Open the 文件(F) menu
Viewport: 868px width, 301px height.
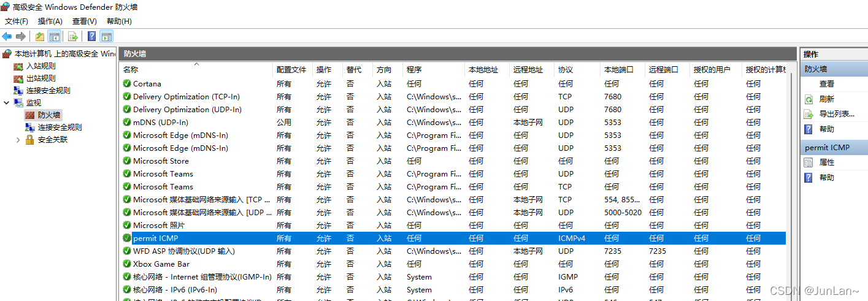(17, 21)
